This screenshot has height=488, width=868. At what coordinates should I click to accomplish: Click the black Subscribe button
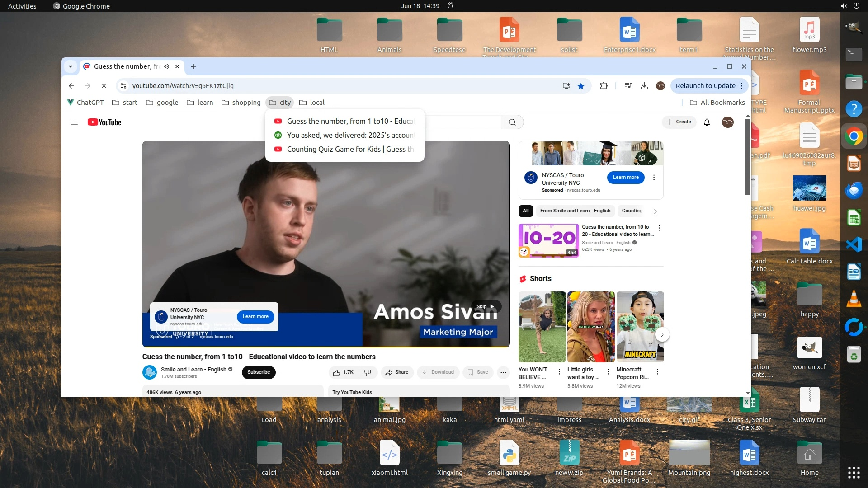259,372
